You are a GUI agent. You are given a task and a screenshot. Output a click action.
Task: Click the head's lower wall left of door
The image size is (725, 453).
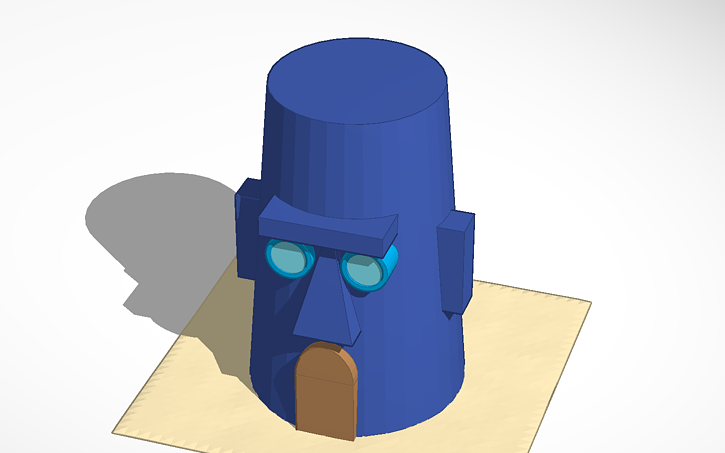click(x=272, y=370)
